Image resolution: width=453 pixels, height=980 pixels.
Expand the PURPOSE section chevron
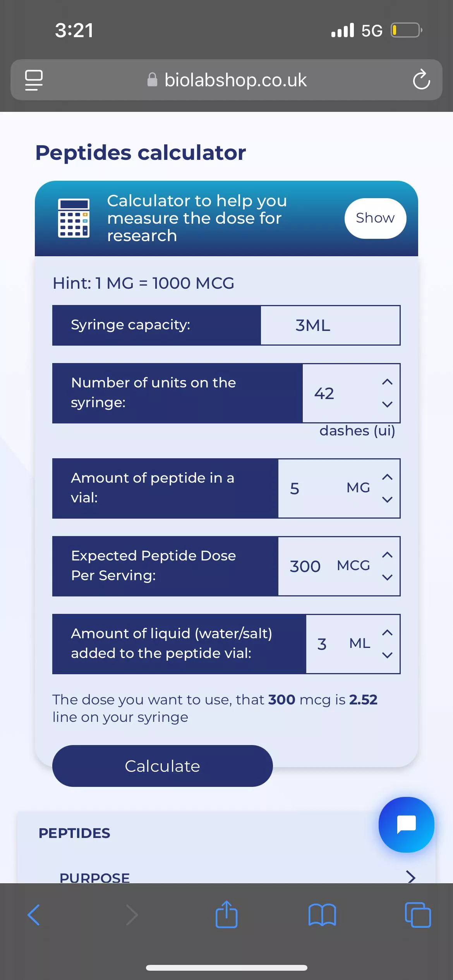pos(411,876)
